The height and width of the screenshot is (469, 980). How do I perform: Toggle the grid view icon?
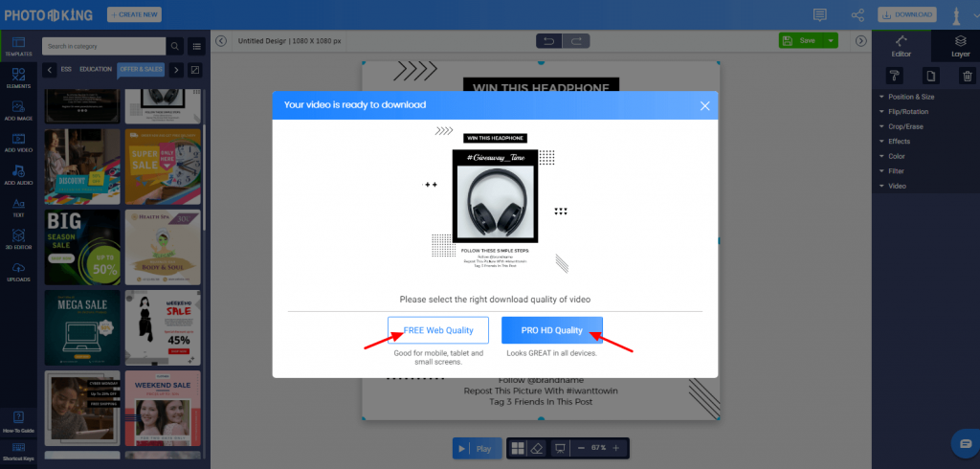pos(518,448)
